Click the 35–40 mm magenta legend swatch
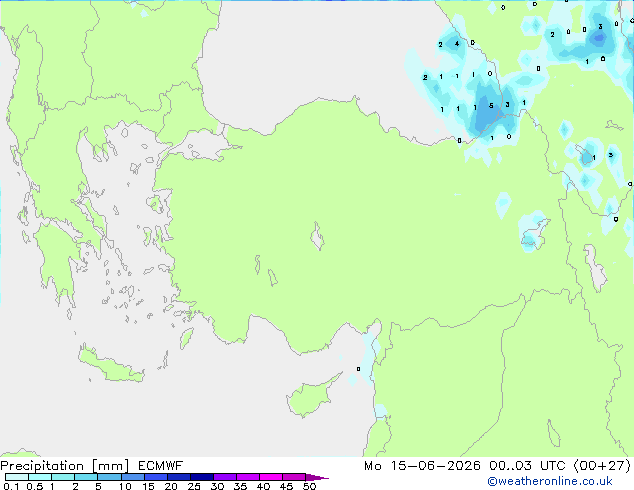634x490 pixels. pyautogui.click(x=247, y=477)
